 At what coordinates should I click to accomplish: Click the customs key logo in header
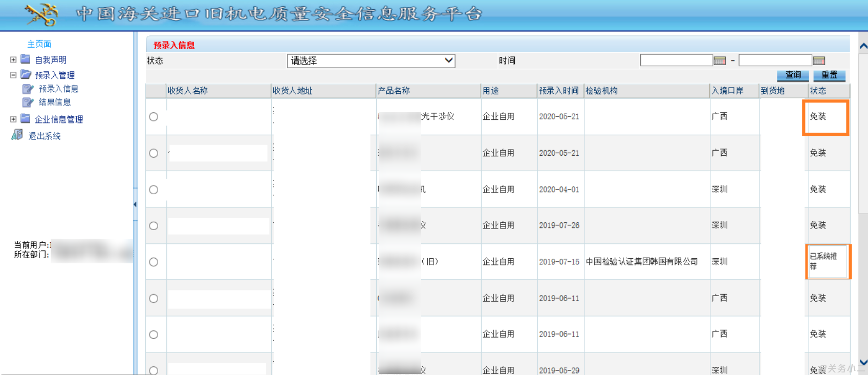coord(42,14)
